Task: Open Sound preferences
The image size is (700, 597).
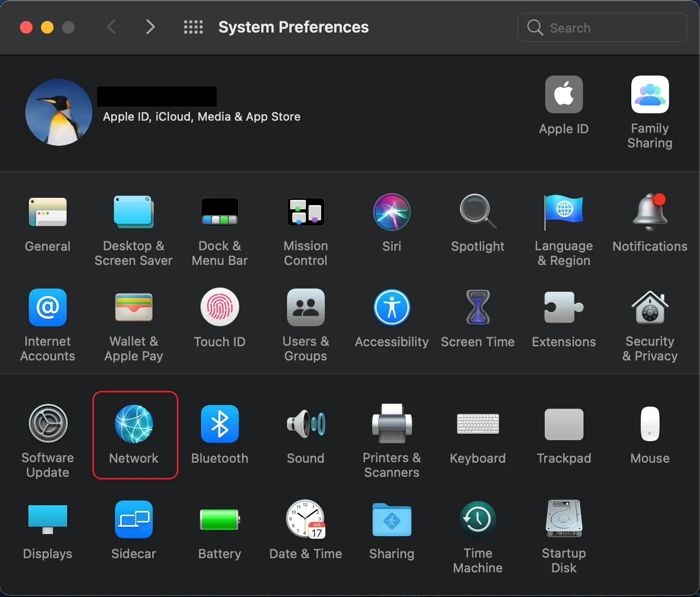Action: [306, 434]
